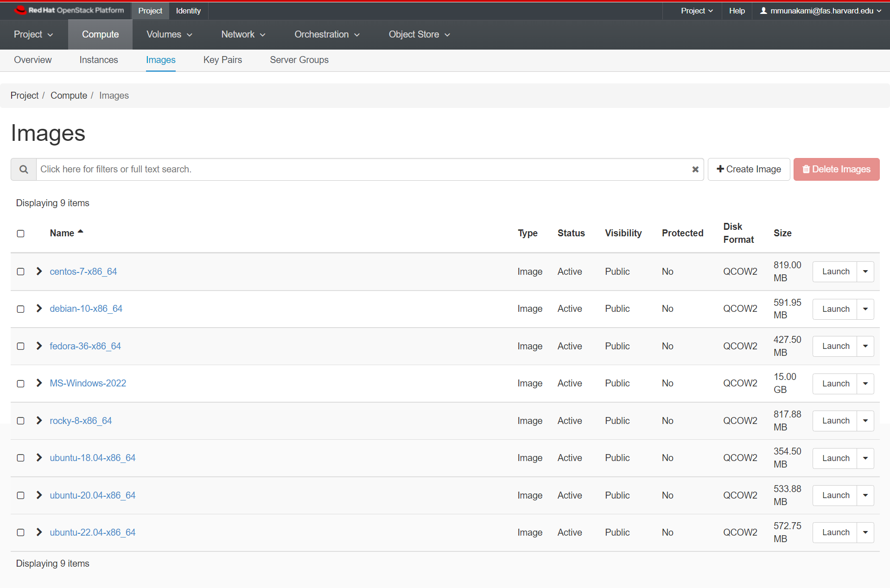Tick the checkbox for debian-10-x86_64
890x588 pixels.
(x=21, y=309)
